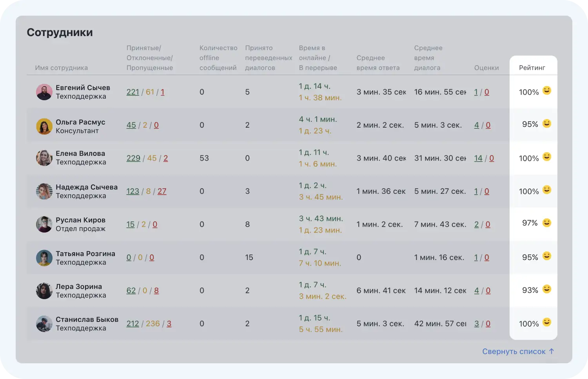Open the 236 declined dialogs for Станислав Быков

coord(152,324)
